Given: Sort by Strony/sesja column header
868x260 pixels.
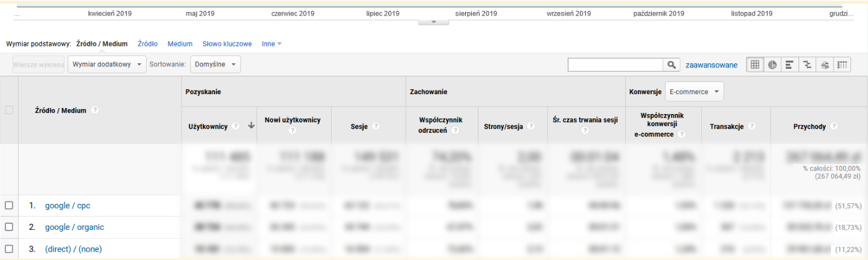Looking at the screenshot, I should pos(504,126).
